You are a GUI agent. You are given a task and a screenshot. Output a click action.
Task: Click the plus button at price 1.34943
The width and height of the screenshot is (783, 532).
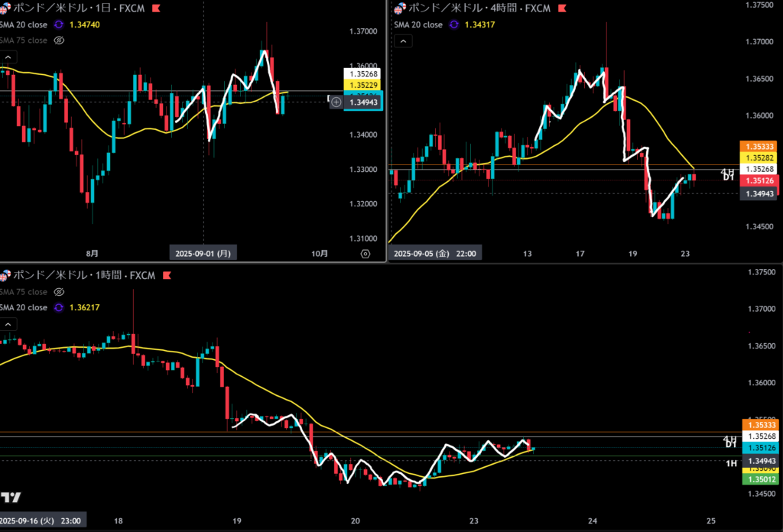(336, 102)
